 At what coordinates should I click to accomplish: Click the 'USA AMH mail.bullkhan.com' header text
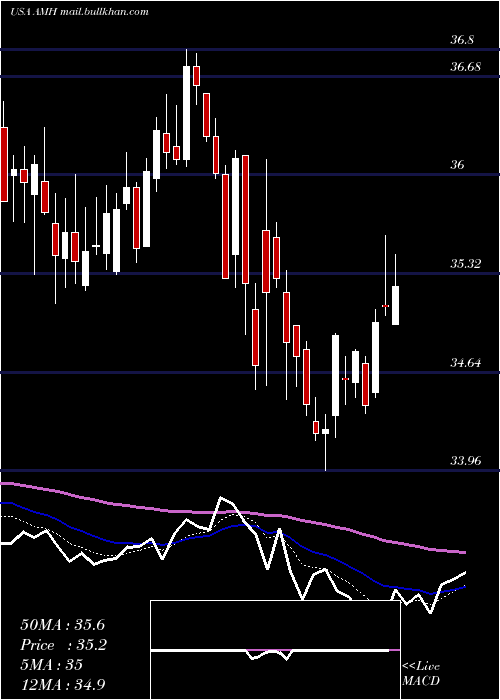coord(79,12)
